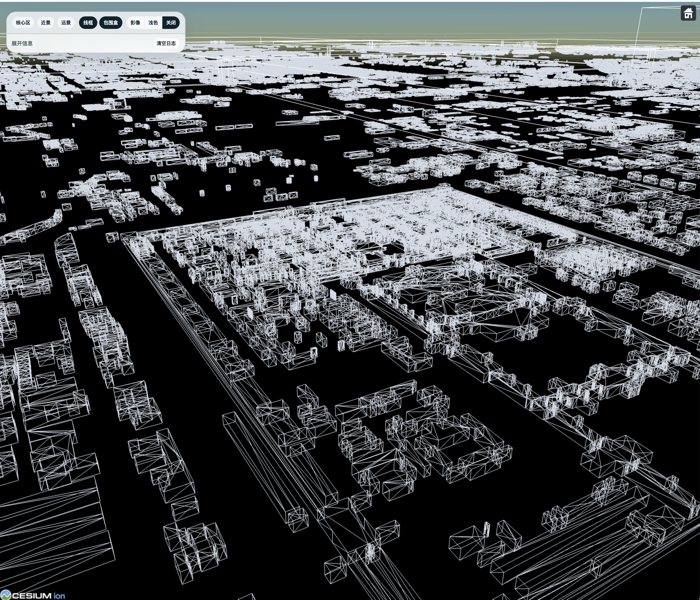Image resolution: width=700 pixels, height=600 pixels.
Task: Click the home view icon
Action: click(x=688, y=13)
